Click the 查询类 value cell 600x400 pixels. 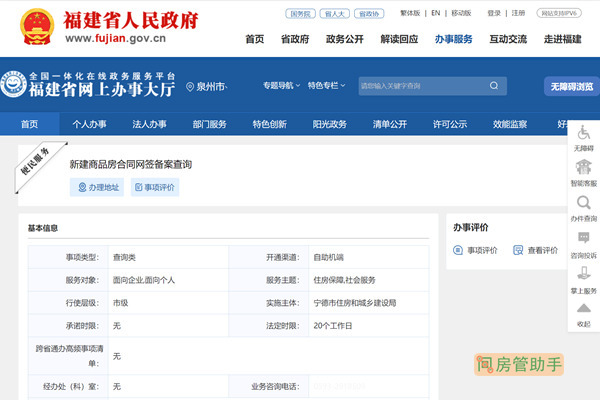168,257
